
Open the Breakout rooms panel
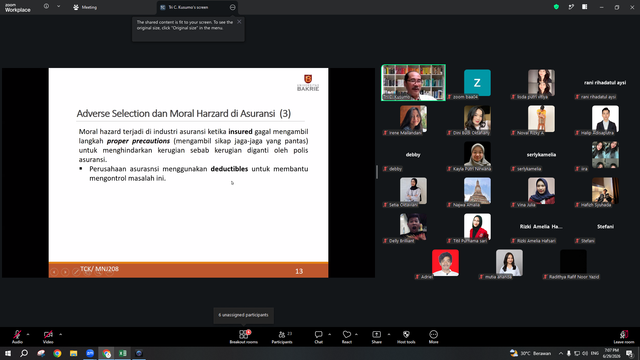[x=244, y=336]
